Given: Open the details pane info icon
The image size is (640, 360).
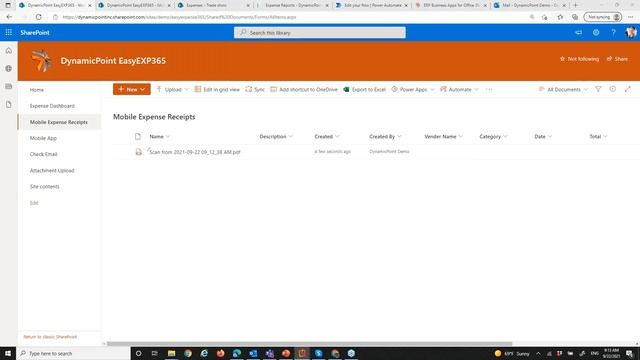Looking at the screenshot, I should coord(613,89).
